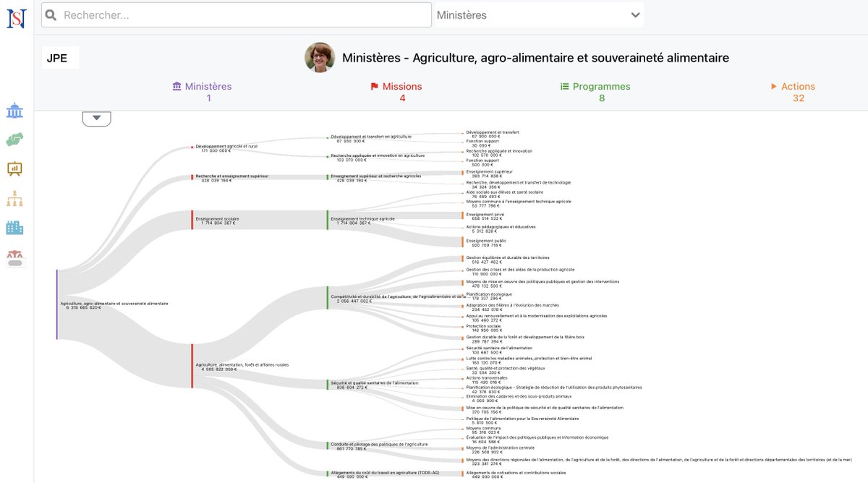Viewport: 868px width, 483px height.
Task: Open the presentation chart sidebar icon
Action: pos(14,168)
